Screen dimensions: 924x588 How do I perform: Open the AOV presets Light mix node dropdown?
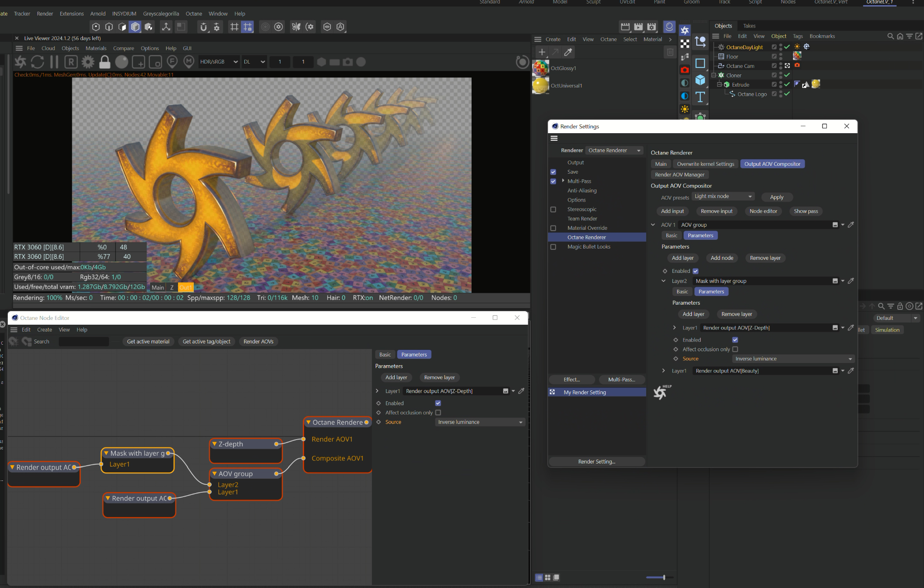[x=723, y=196]
